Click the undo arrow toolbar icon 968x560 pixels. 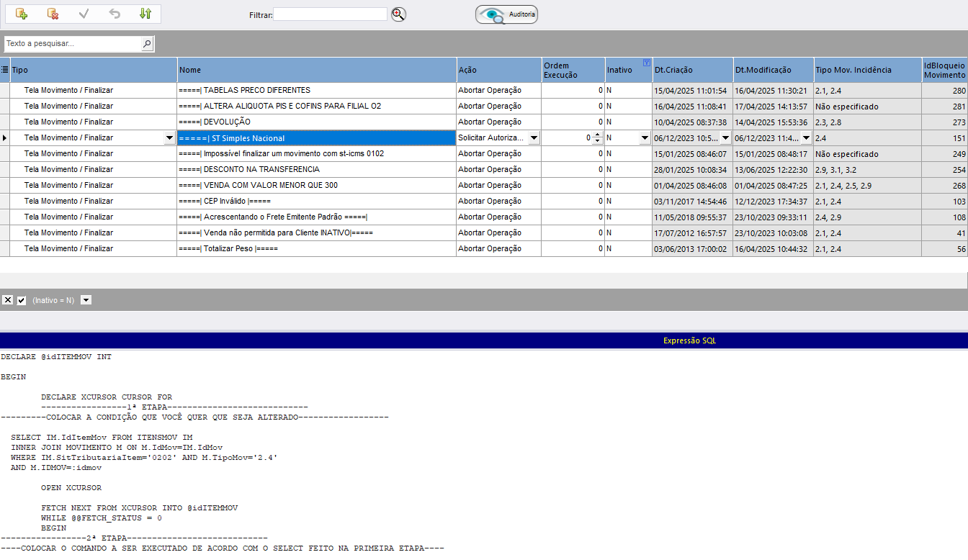[115, 14]
